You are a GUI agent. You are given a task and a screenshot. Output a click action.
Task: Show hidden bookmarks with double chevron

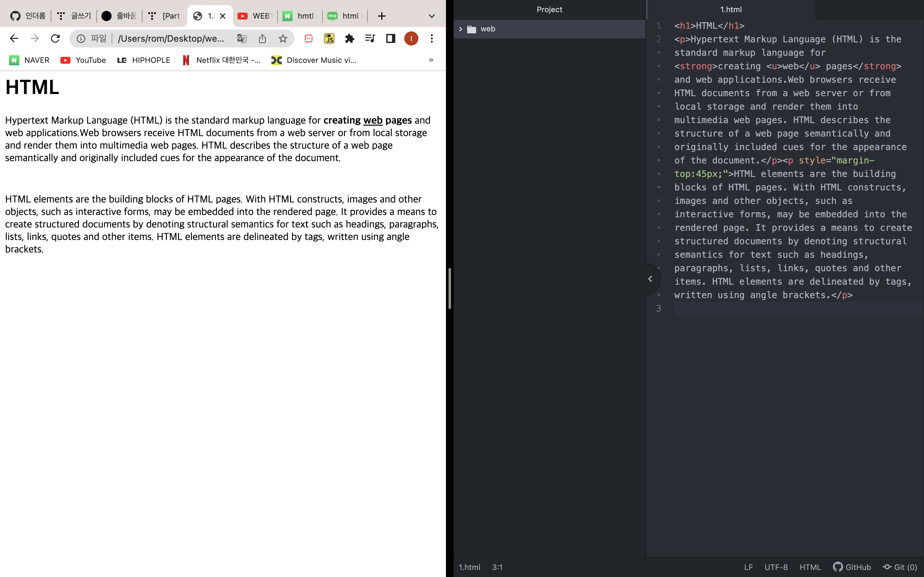pos(431,60)
